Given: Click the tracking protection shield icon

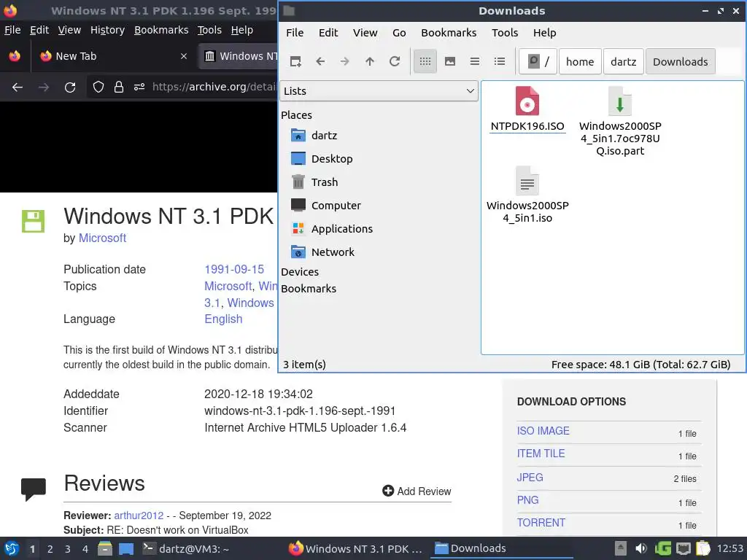Looking at the screenshot, I should tap(98, 87).
